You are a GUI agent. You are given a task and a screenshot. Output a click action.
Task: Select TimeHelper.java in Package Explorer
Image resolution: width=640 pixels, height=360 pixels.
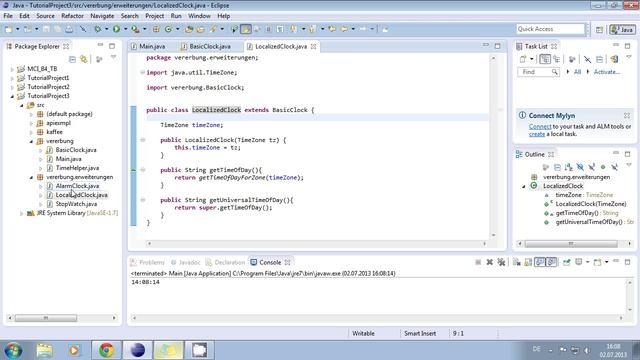coord(77,168)
